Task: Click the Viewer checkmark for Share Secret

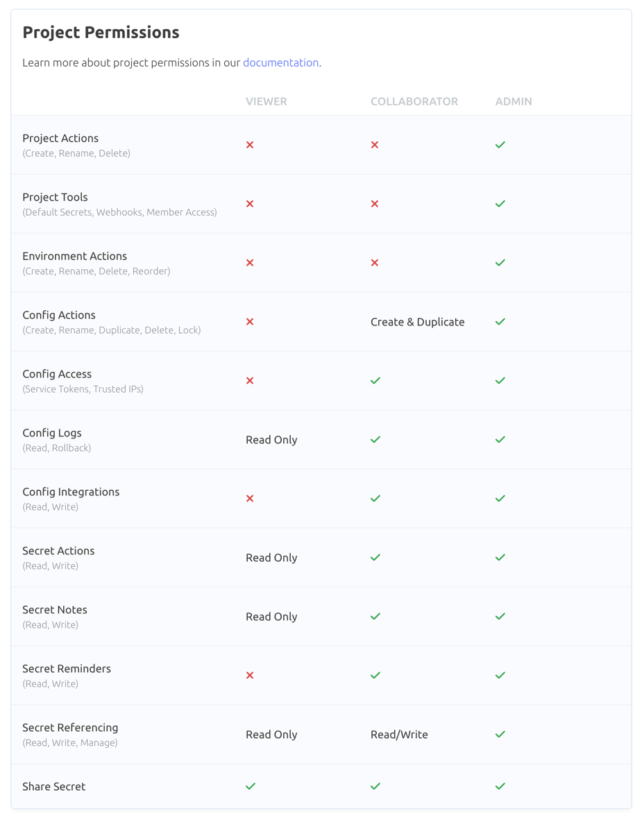Action: coord(251,786)
